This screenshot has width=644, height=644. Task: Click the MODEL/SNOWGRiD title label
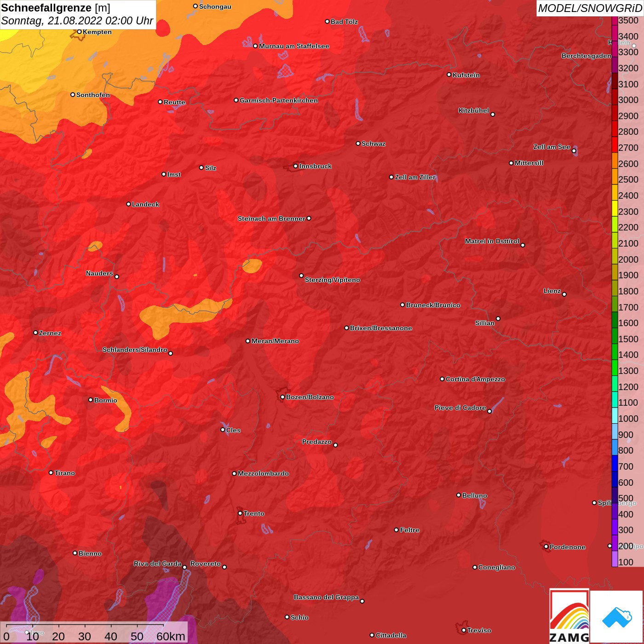point(590,8)
